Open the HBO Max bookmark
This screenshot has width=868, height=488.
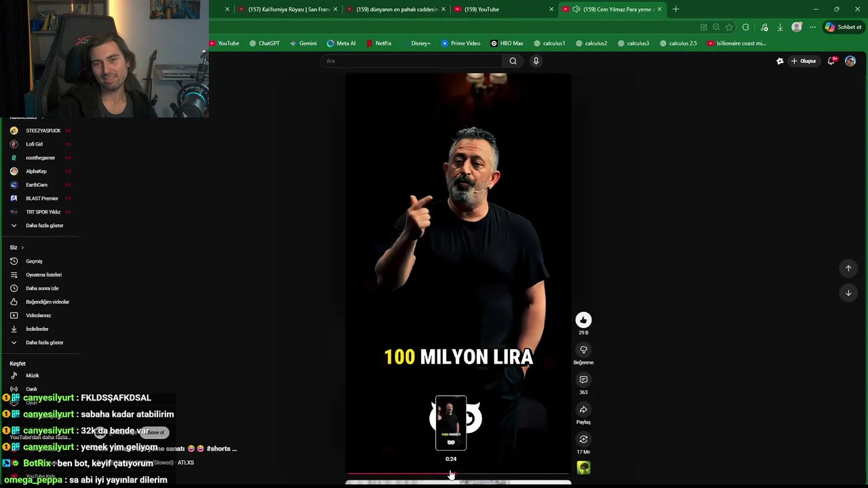507,43
